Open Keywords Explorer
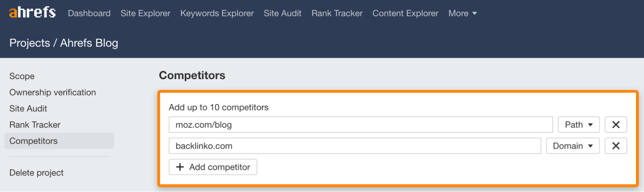Image resolution: width=644 pixels, height=192 pixels. click(x=217, y=13)
